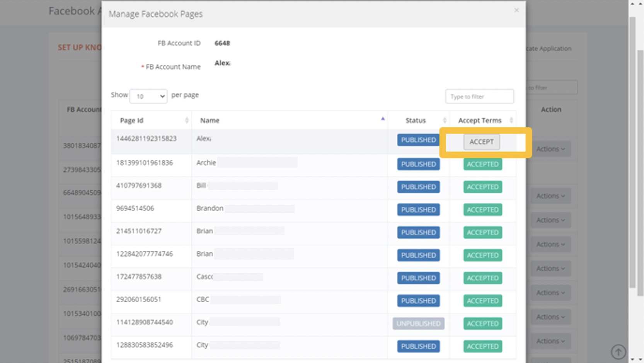Expand the bottom Actions dropdown in background
This screenshot has height=363, width=644.
550,341
